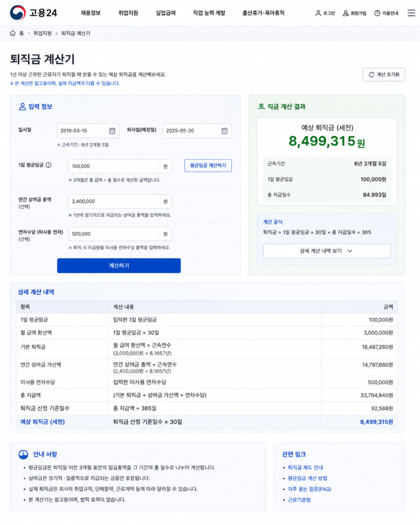
Task: Click the 금액 column header
Action: tap(388, 307)
